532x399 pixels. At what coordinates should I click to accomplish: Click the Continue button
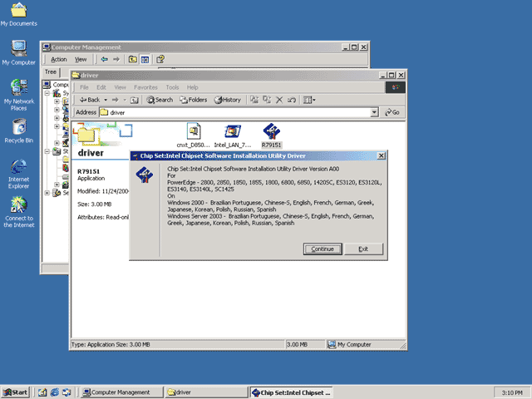(323, 249)
